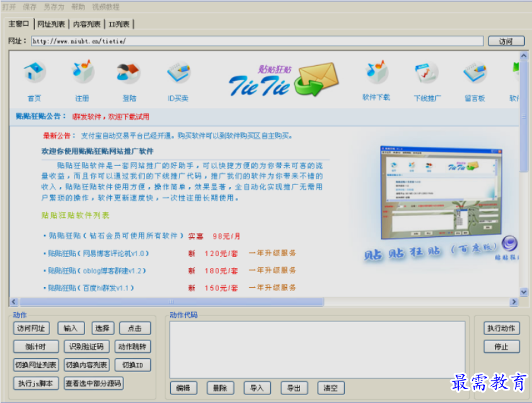Click the 贴贴狂贴软件列表 heading
The height and width of the screenshot is (403, 532).
75,215
